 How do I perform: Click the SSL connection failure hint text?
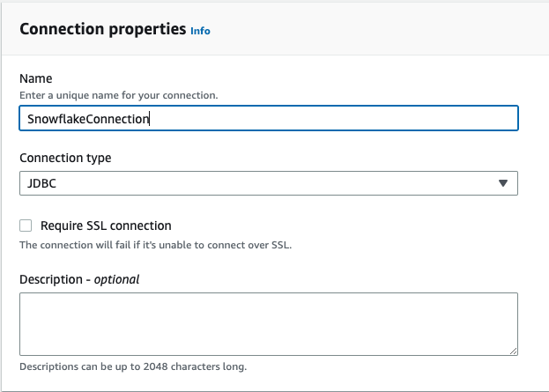(155, 245)
